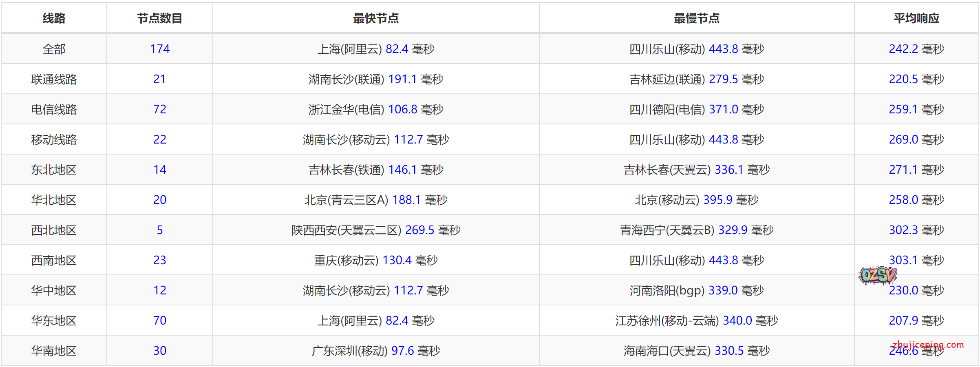Click 海南海口(天翼云) 330.5 毫秒 cell
This screenshot has width=980, height=367.
pyautogui.click(x=696, y=351)
